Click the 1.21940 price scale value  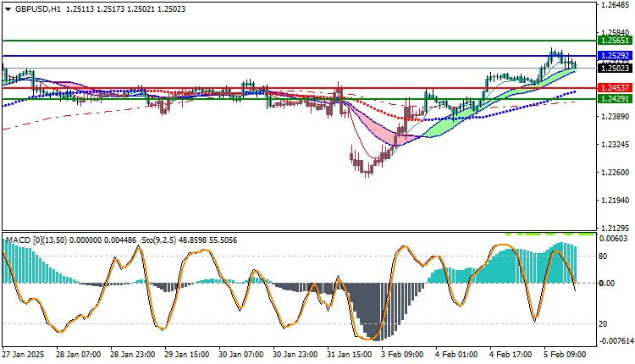616,201
